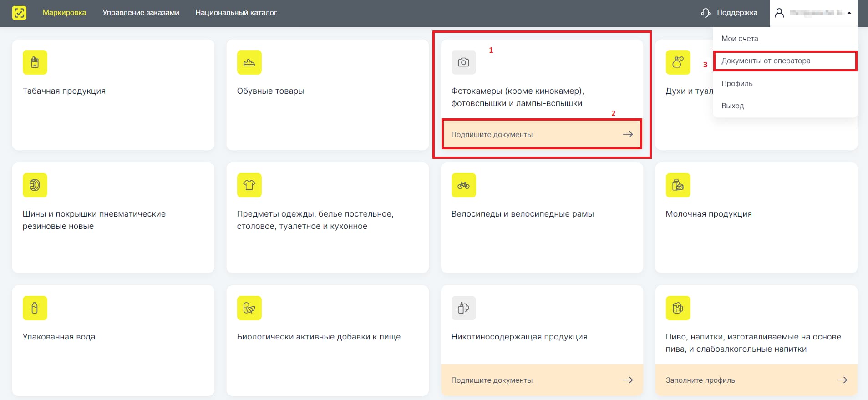Viewport: 868px width, 400px height.
Task: Click the yellow logo in the header
Action: coord(19,13)
